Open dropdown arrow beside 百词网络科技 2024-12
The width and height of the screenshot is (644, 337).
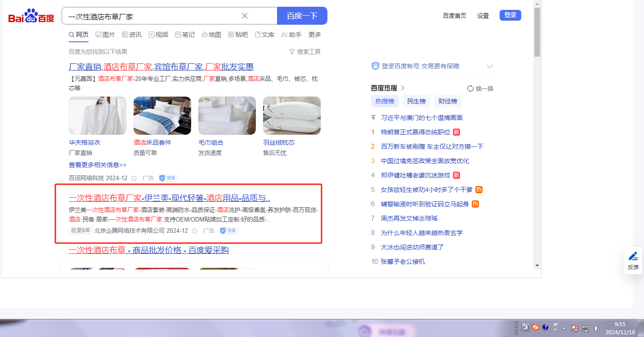point(134,178)
